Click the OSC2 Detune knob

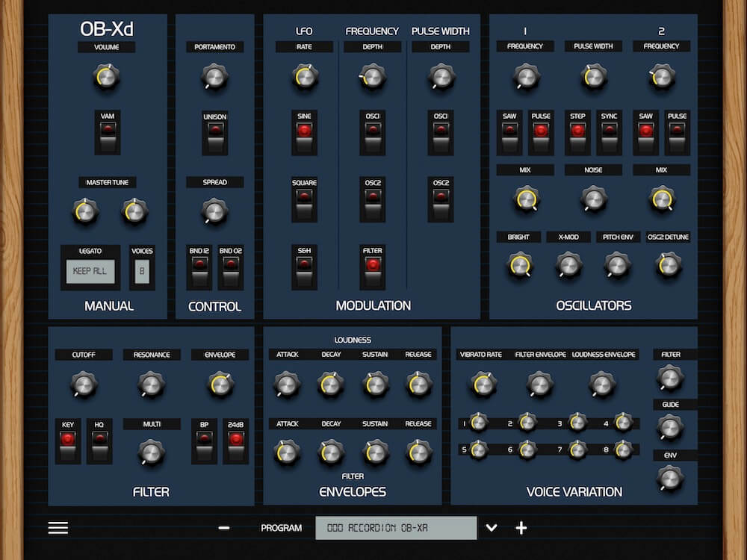pos(667,264)
